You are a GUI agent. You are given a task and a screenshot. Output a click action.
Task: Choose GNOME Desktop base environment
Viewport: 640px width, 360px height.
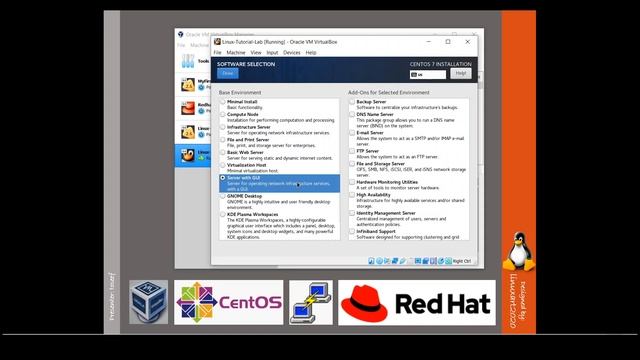tap(223, 196)
